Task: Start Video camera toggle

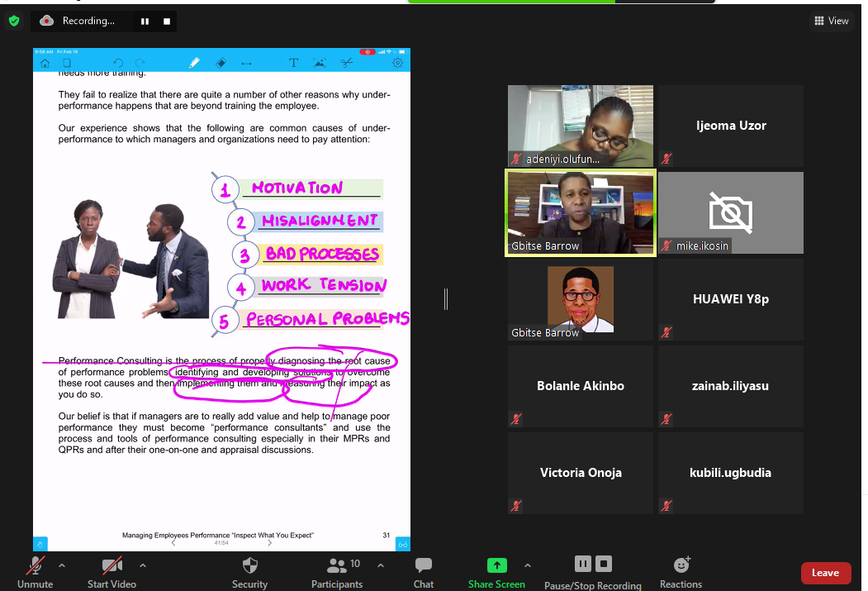Action: coord(111,572)
